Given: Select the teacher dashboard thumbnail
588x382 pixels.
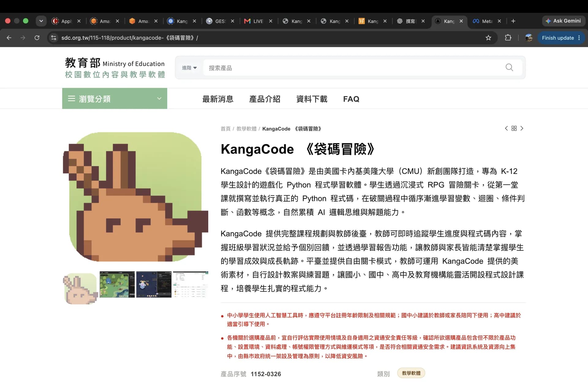Looking at the screenshot, I should point(190,284).
